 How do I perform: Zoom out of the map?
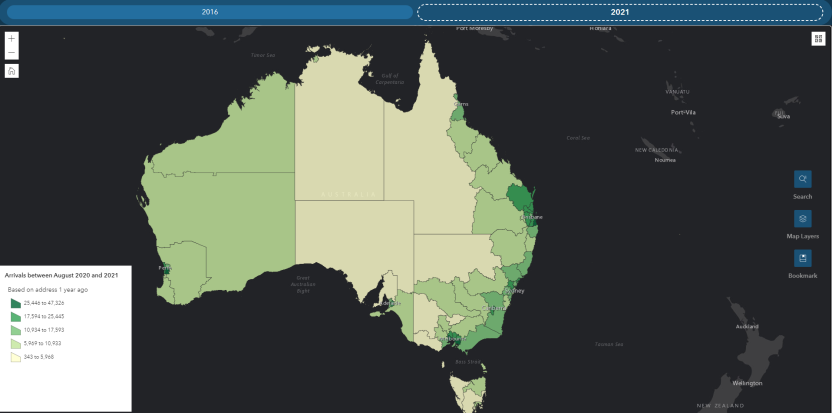12,53
